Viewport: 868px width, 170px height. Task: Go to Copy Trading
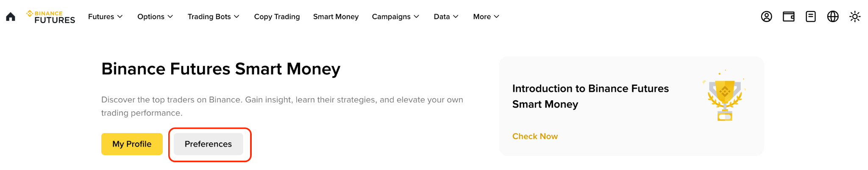[x=277, y=17]
